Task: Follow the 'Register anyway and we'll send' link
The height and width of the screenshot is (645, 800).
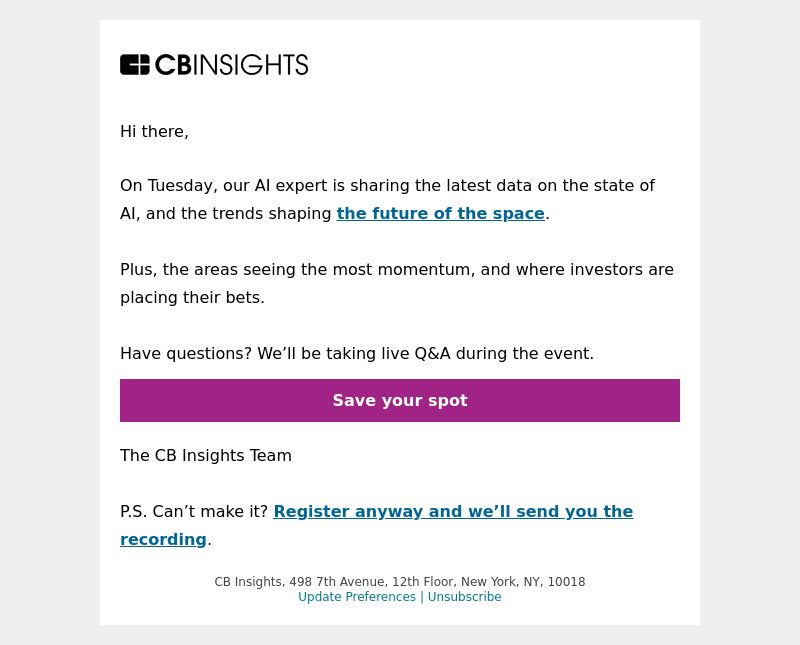Action: [453, 511]
